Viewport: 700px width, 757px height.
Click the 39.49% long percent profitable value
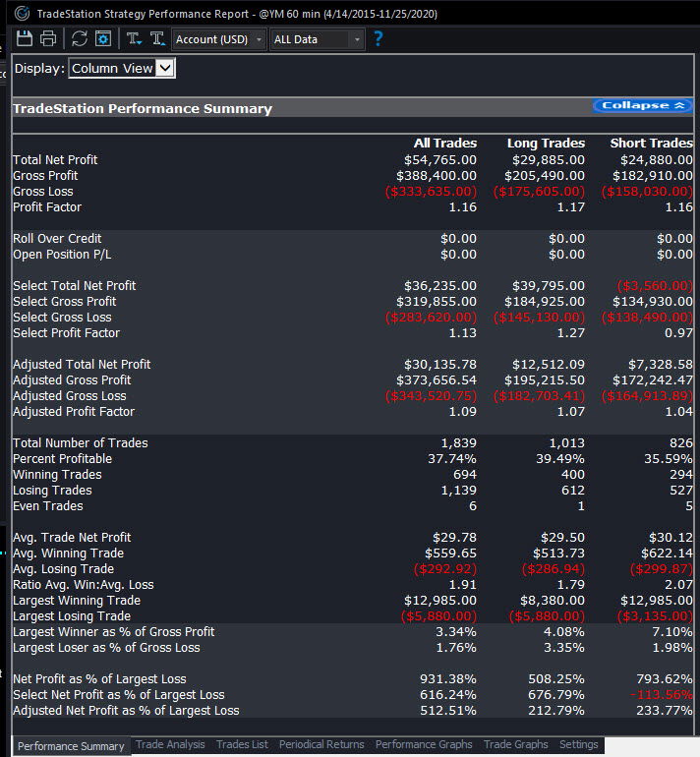[560, 459]
